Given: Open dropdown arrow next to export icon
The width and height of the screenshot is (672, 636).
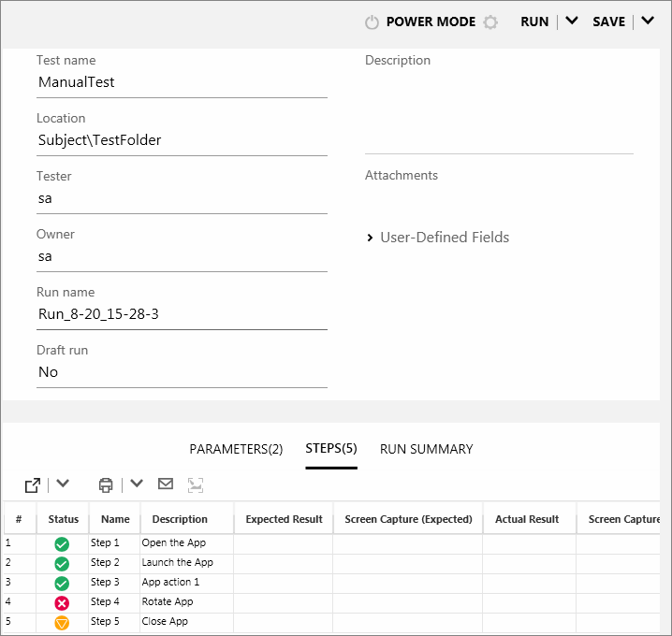Looking at the screenshot, I should pos(63,484).
